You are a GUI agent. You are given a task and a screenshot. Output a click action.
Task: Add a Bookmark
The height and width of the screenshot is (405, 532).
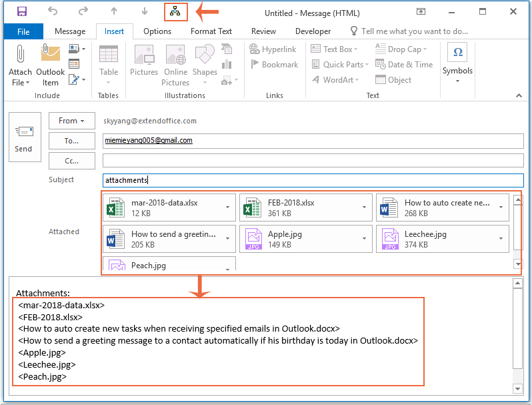[x=275, y=65]
